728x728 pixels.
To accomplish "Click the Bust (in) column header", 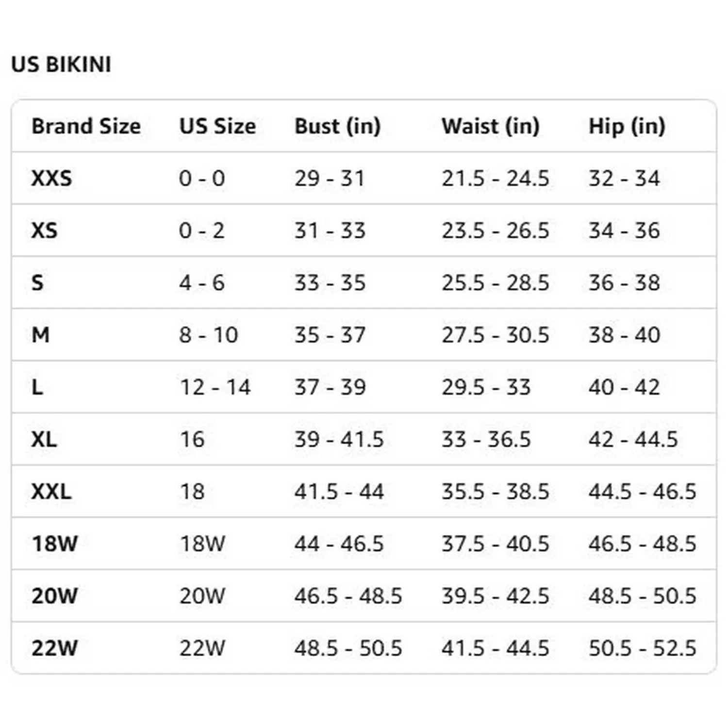I will click(x=337, y=126).
